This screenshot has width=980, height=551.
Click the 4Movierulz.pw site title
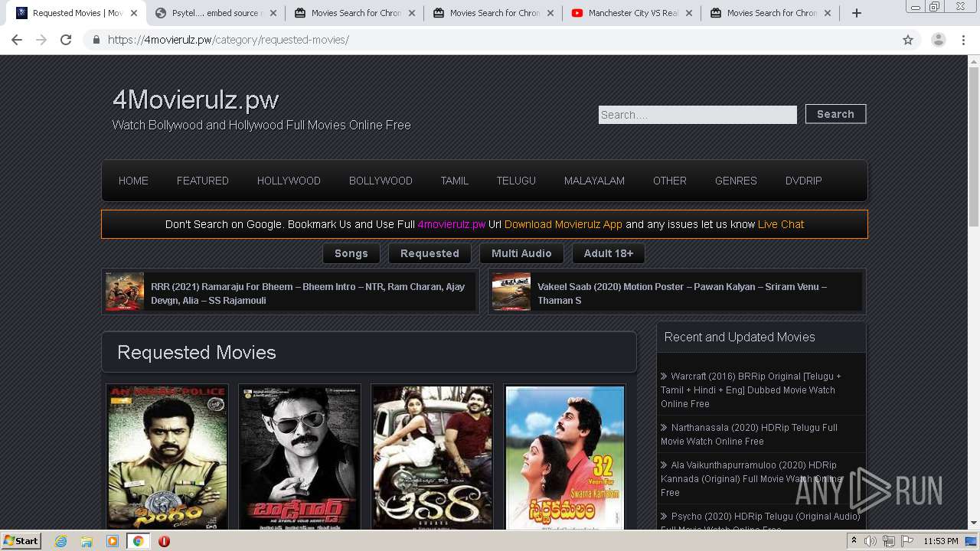pyautogui.click(x=195, y=100)
